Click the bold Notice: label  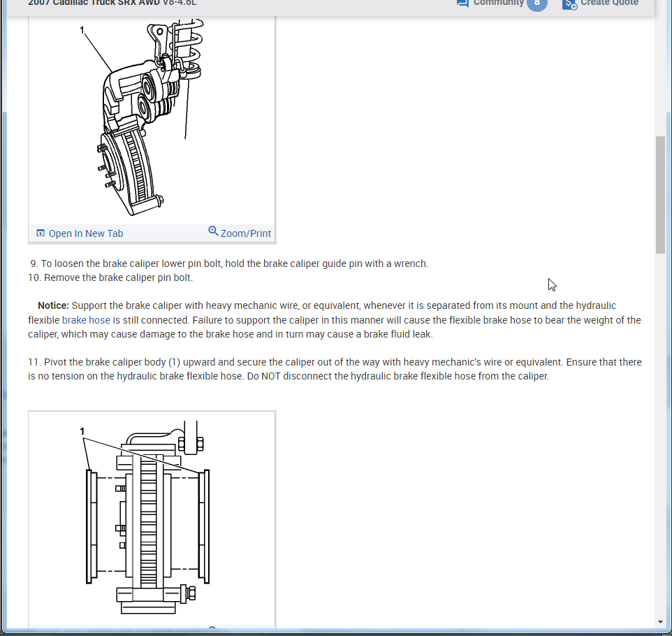[x=53, y=306]
